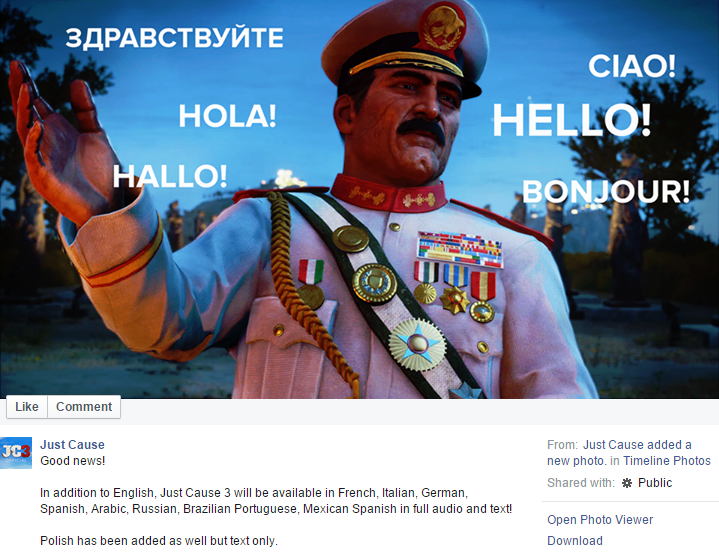Click Open Photo Viewer link
This screenshot has height=559, width=719.
tap(600, 520)
